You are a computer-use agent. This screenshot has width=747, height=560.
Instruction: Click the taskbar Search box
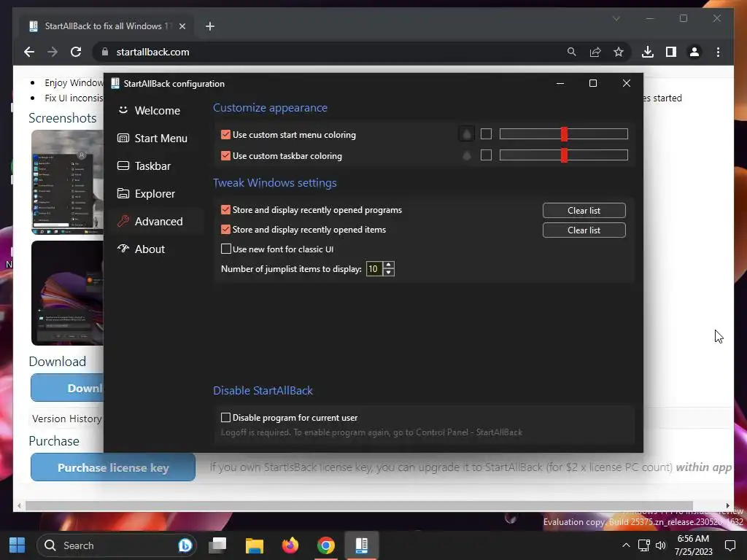[117, 545]
